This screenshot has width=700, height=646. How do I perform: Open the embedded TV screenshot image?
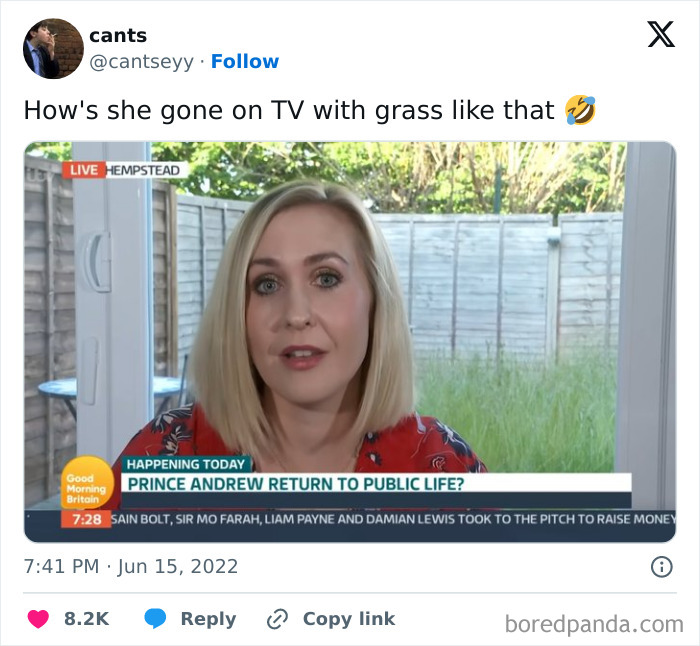point(350,342)
